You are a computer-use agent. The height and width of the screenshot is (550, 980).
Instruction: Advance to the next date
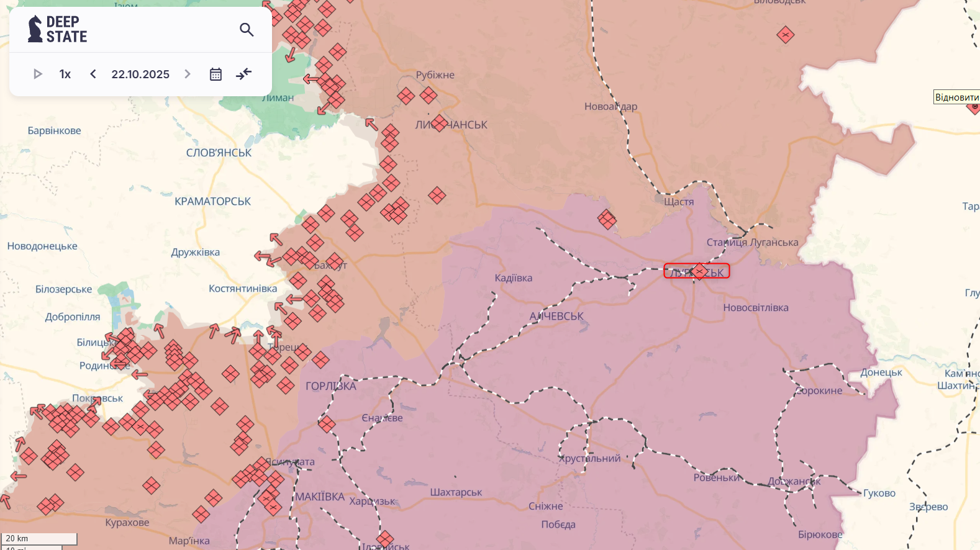pos(188,74)
